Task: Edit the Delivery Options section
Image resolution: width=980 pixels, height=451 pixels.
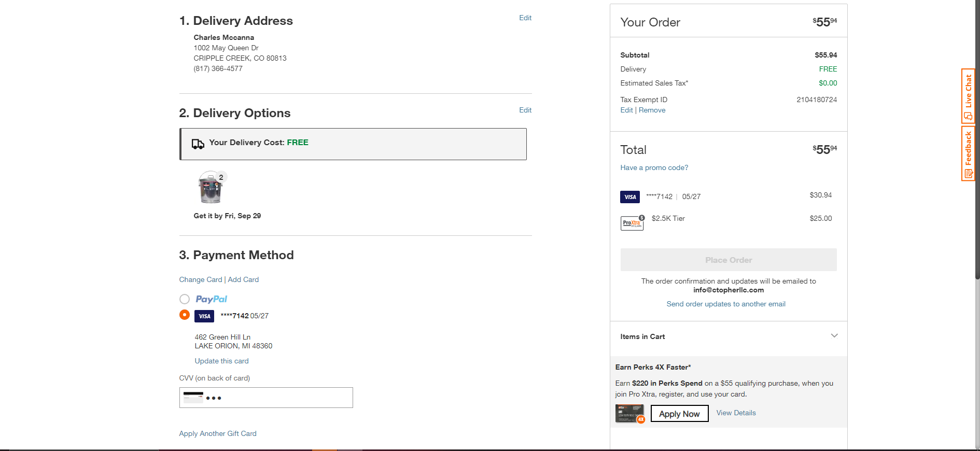Action: click(x=525, y=110)
